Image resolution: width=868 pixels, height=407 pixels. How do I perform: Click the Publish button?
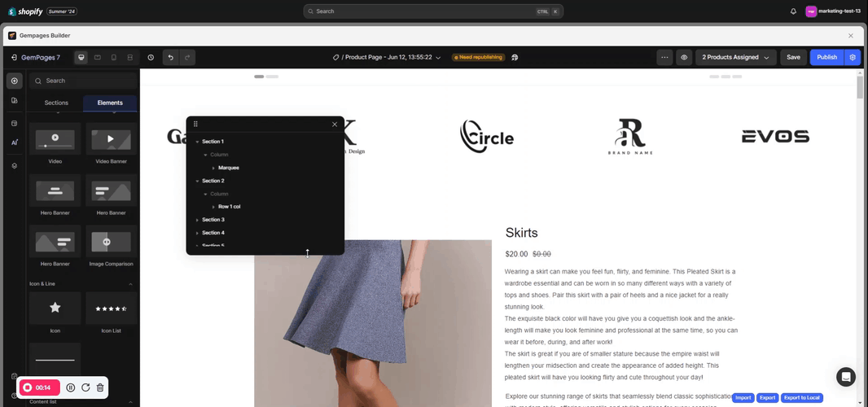[826, 58]
